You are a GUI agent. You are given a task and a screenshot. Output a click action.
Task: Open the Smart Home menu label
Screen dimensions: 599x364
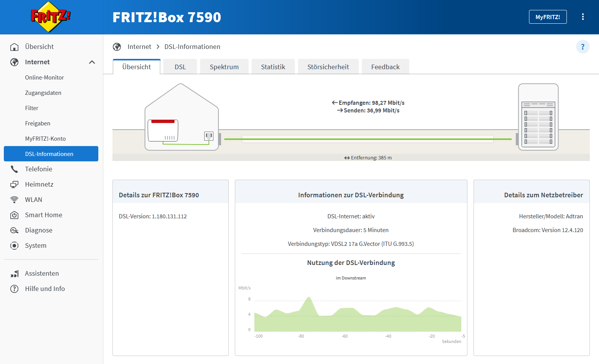(44, 215)
